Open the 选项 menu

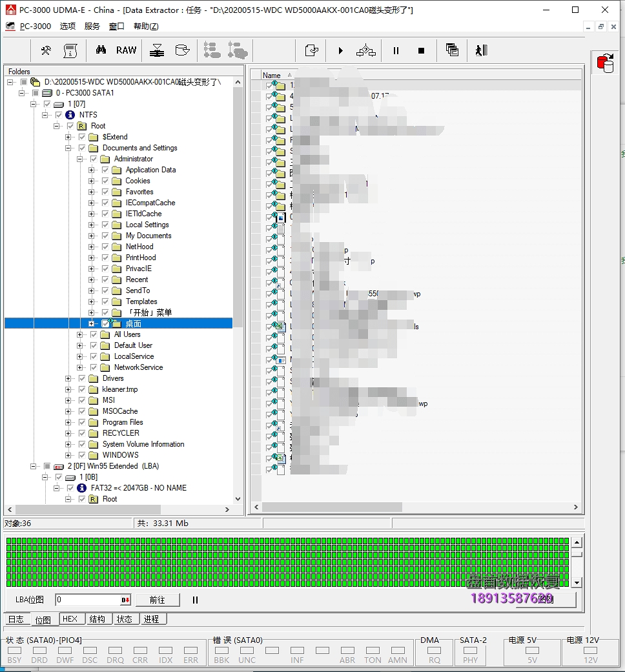pos(67,26)
